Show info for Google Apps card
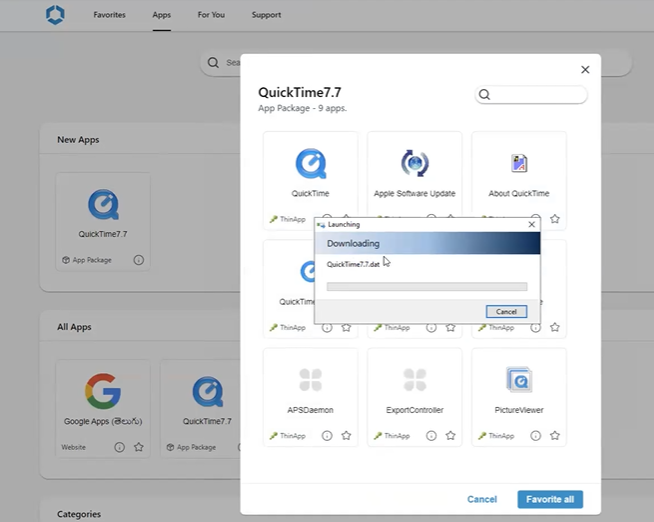This screenshot has height=522, width=654. [119, 447]
